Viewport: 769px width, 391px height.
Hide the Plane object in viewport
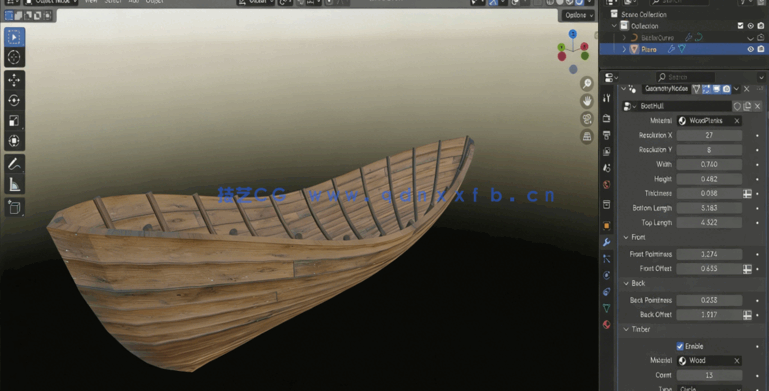click(750, 49)
